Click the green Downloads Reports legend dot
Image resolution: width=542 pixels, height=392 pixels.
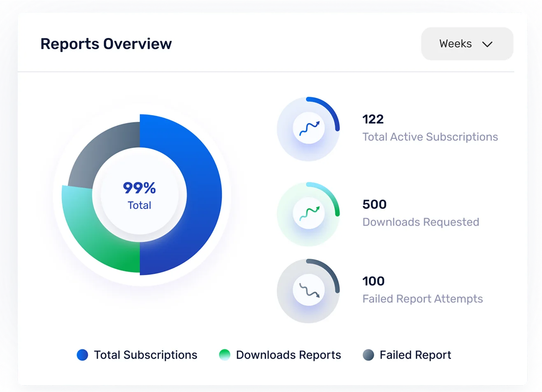coord(225,355)
